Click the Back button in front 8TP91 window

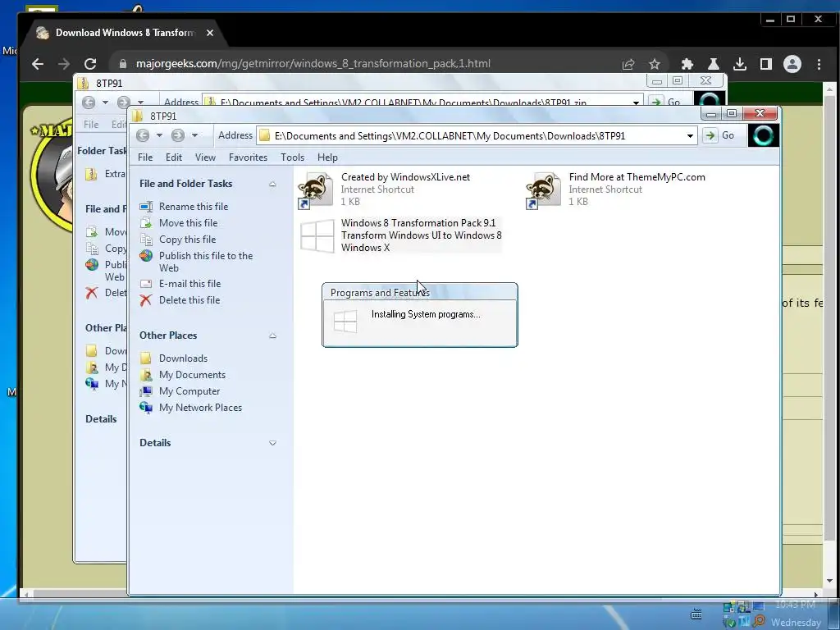point(143,135)
